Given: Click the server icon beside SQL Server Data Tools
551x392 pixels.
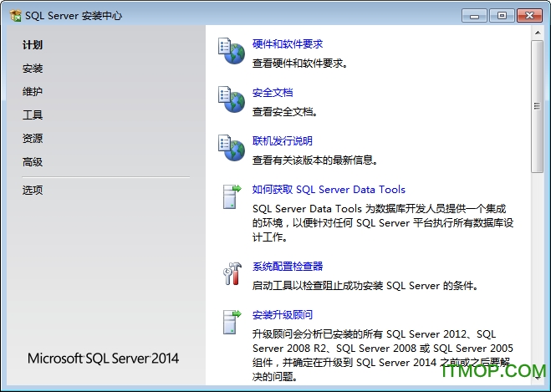Looking at the screenshot, I should pyautogui.click(x=232, y=196).
